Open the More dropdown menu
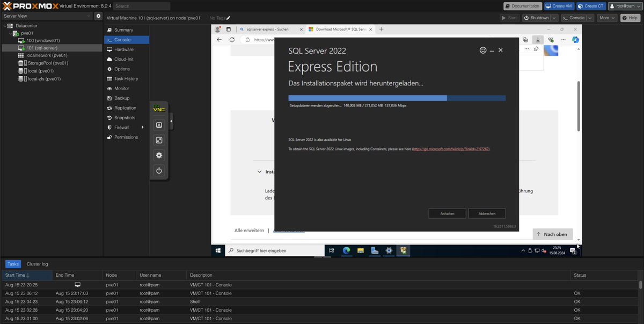This screenshot has width=644, height=324. pyautogui.click(x=607, y=18)
